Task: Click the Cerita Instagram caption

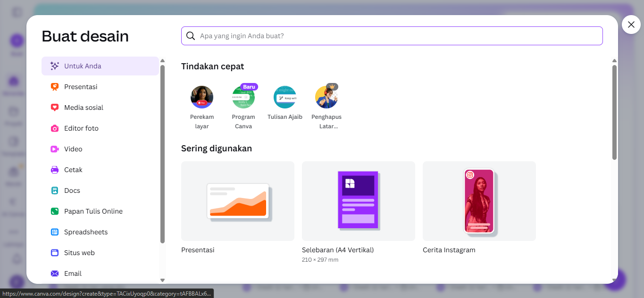Action: (x=449, y=250)
